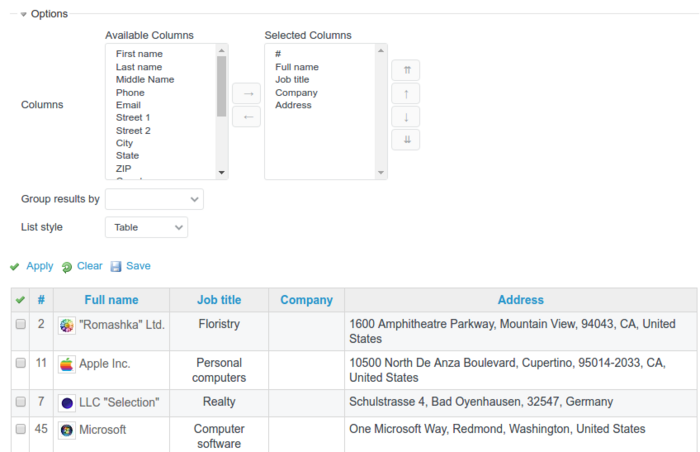Select Email in Available Columns list
The image size is (700, 452).
point(128,105)
